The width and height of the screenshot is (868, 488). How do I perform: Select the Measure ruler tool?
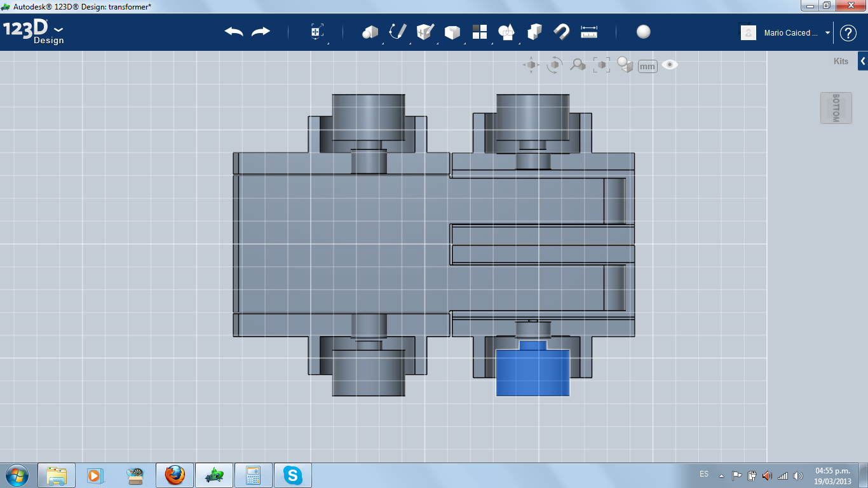[589, 32]
